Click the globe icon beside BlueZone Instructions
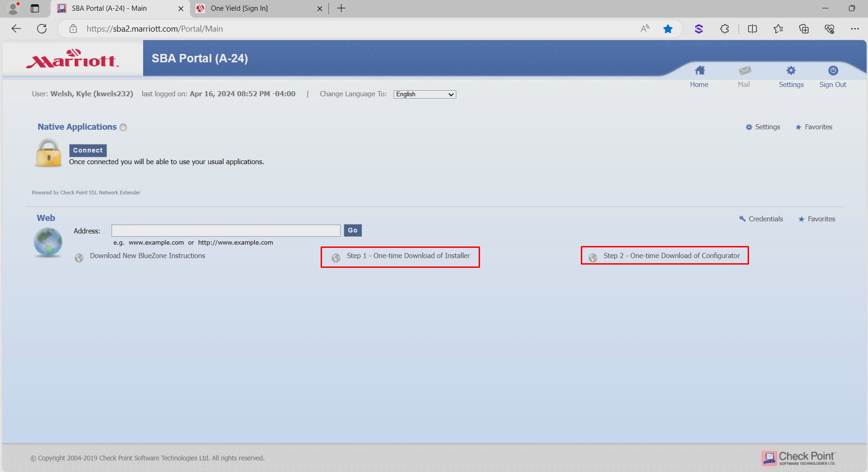 pos(79,258)
